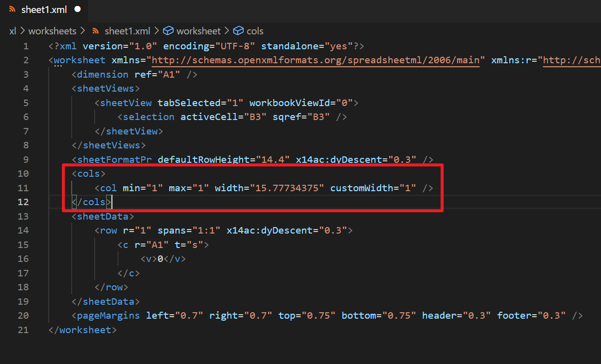Open the worksheets breadcrumb dropdown

point(53,31)
